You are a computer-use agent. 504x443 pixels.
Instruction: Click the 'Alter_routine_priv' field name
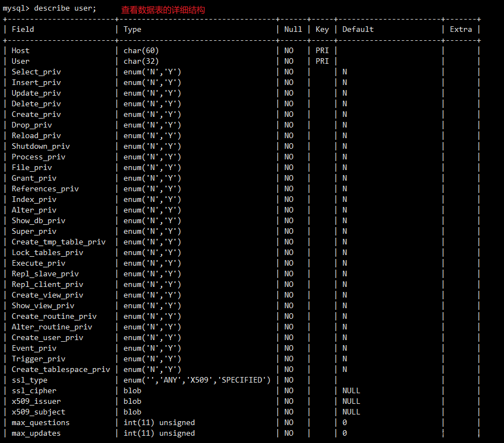52,327
